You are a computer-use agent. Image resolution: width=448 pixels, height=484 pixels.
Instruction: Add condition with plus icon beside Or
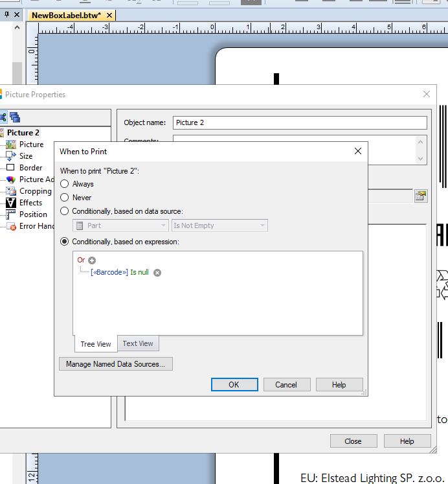click(x=92, y=260)
